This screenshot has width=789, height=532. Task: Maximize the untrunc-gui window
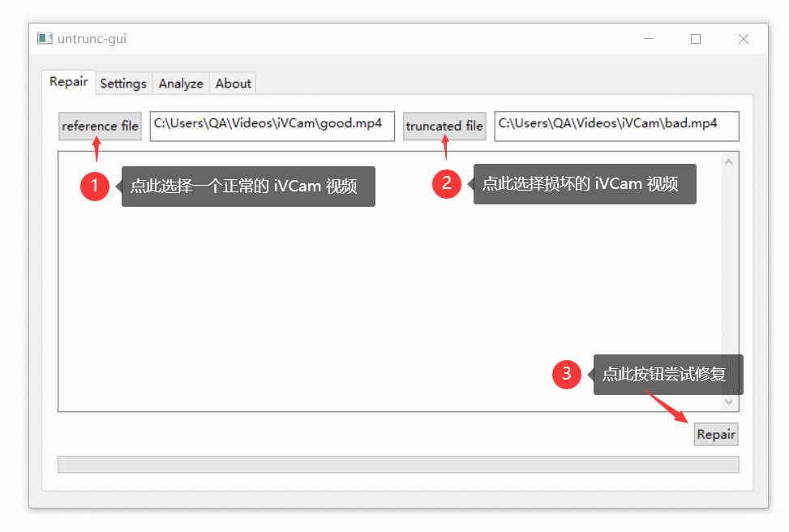click(x=696, y=39)
